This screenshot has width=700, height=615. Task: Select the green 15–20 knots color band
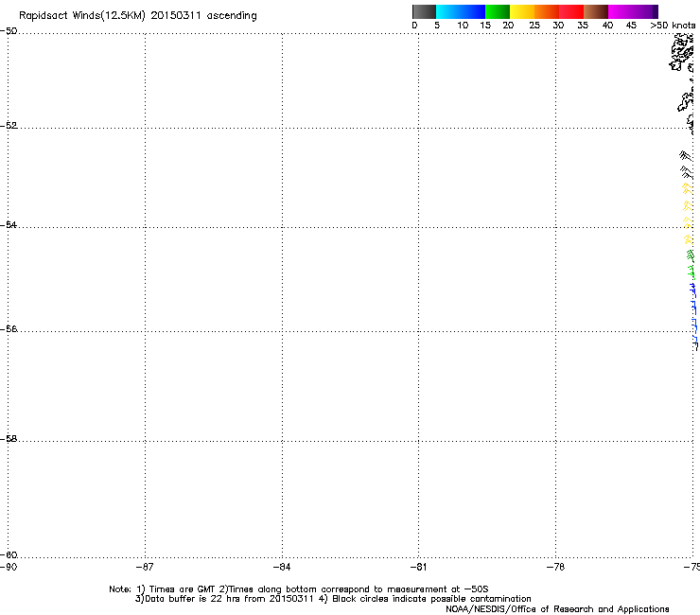point(498,11)
